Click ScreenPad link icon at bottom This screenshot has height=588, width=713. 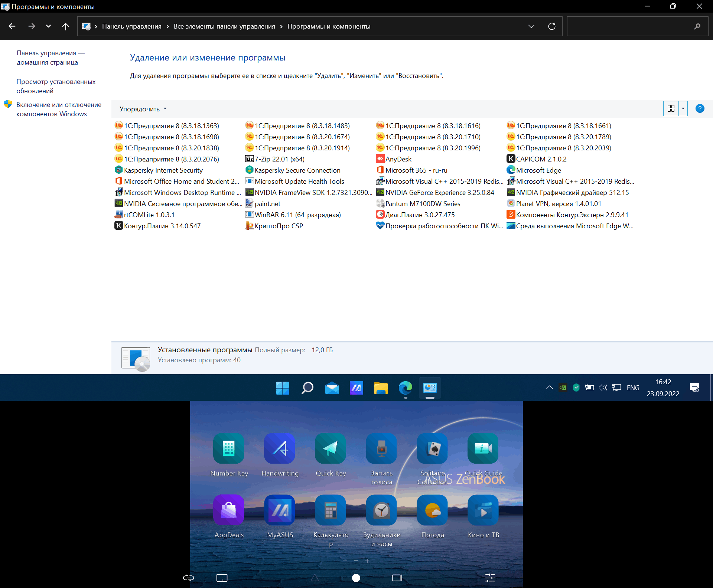point(189,578)
